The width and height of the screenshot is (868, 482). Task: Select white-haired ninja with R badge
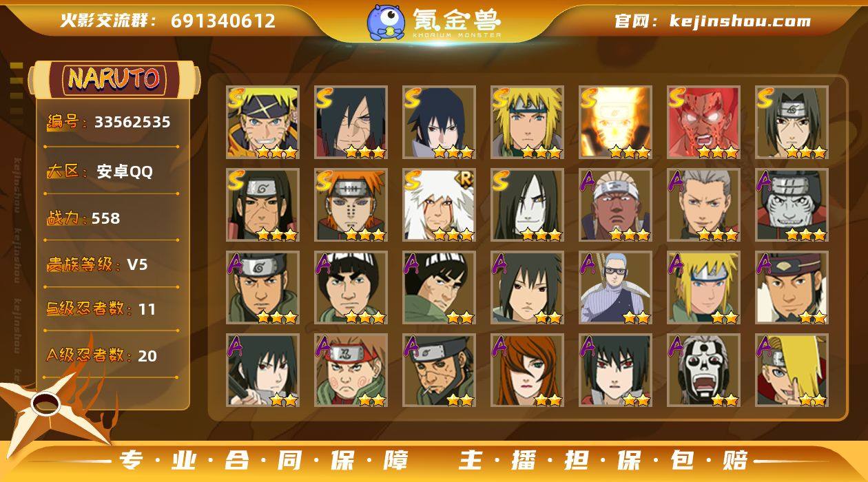[440, 205]
